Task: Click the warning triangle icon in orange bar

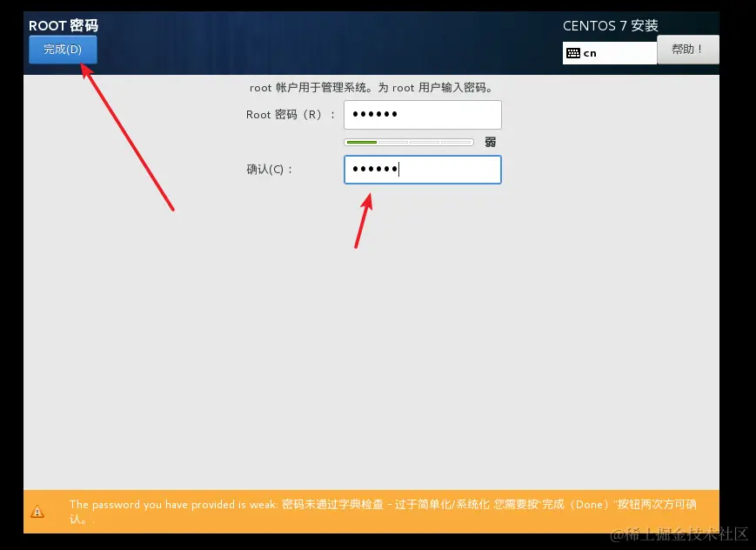Action: (37, 512)
